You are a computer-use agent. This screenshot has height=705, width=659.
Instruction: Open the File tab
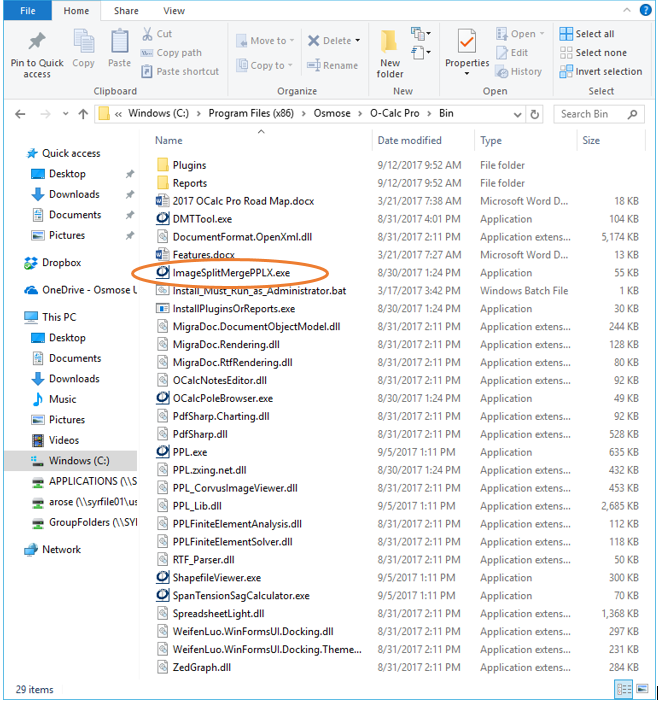tap(27, 11)
